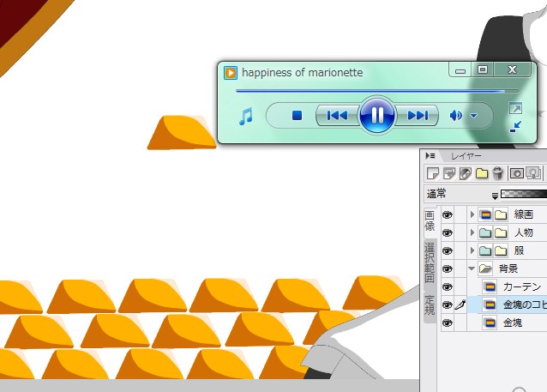Screen dimensions: 547x392
Task: Close the media player window
Action: pos(512,69)
